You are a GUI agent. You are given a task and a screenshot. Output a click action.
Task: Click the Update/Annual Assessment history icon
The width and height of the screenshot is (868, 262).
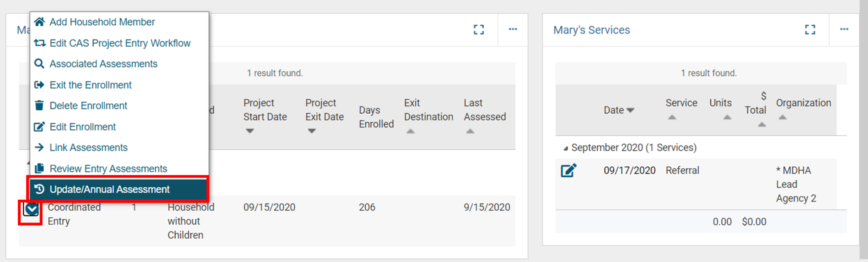point(39,189)
